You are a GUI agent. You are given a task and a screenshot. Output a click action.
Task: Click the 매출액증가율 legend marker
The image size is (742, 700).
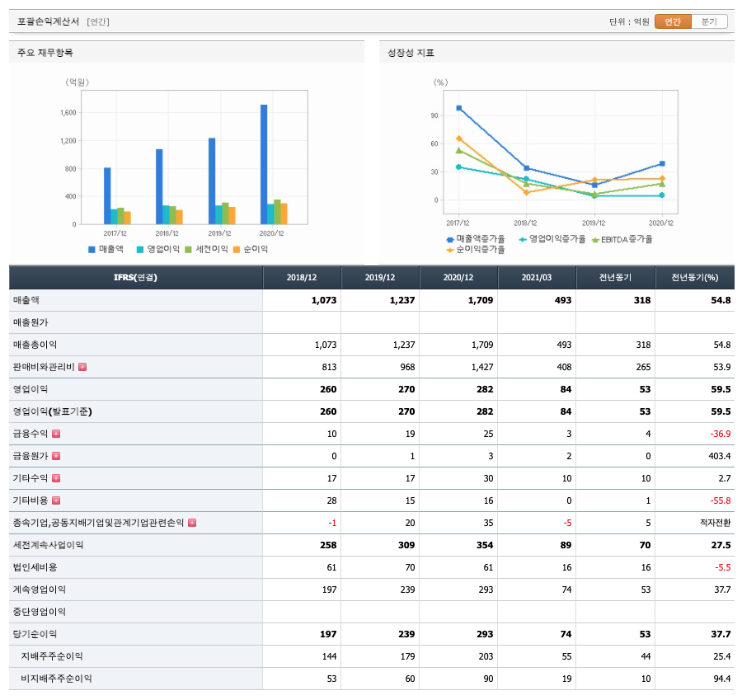point(450,239)
